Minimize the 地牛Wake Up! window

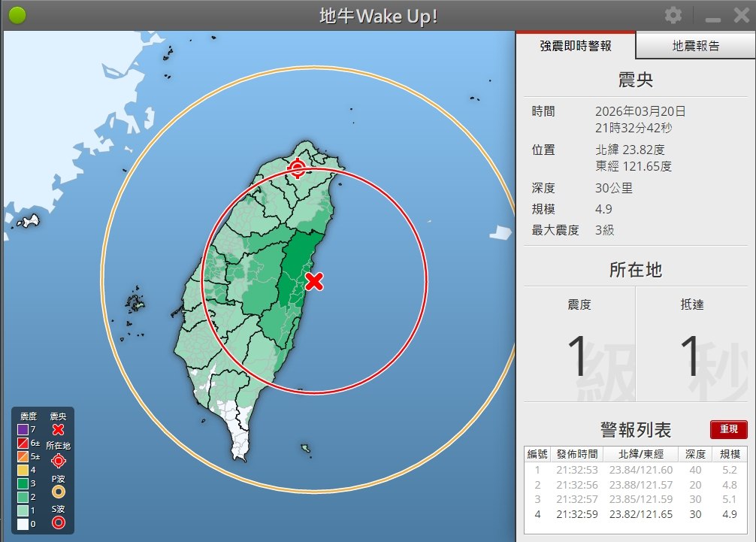click(x=712, y=20)
